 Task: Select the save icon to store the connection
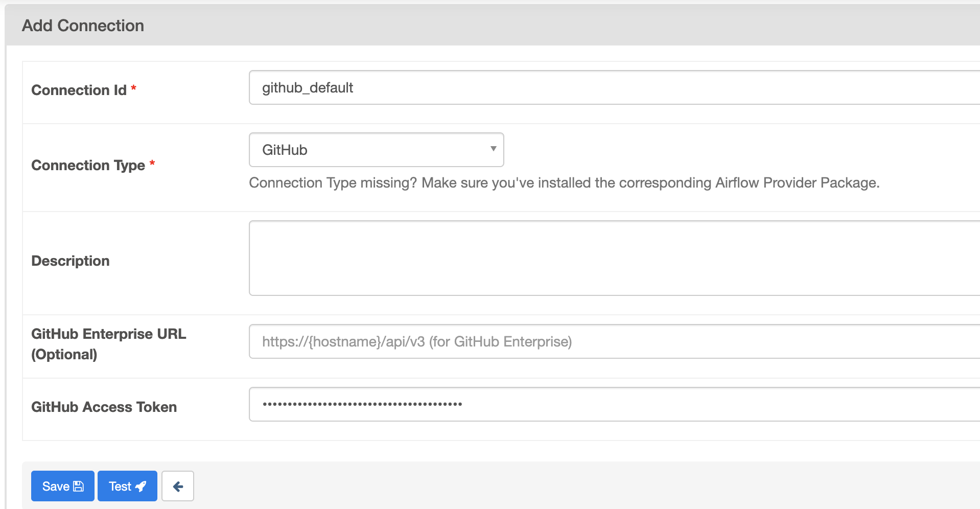coord(78,486)
